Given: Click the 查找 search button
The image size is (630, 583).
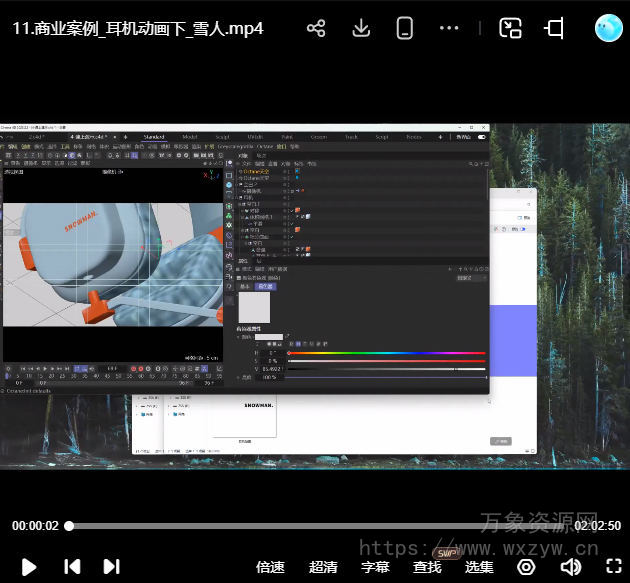Looking at the screenshot, I should (427, 567).
